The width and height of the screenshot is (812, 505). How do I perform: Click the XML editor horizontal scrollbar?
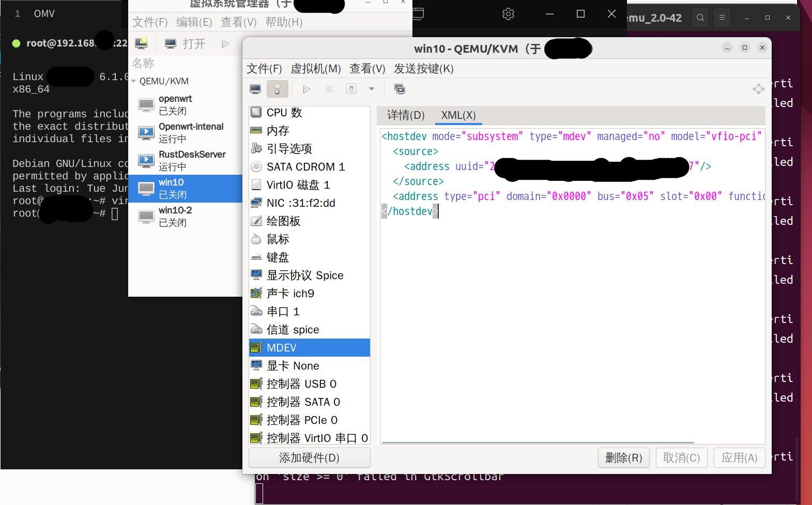click(x=538, y=442)
